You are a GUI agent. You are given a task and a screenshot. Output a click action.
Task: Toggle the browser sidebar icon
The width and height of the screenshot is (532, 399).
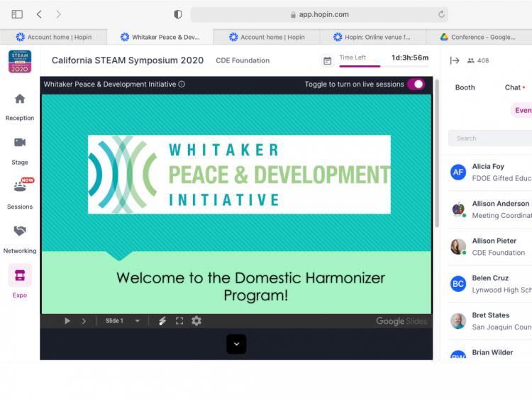click(x=17, y=14)
